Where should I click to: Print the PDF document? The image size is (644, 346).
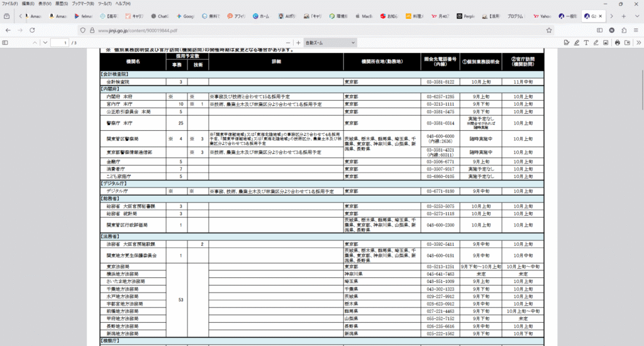click(x=618, y=43)
